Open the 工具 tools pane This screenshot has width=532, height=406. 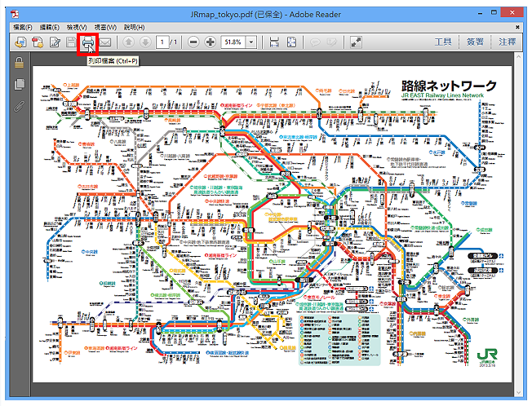(443, 42)
